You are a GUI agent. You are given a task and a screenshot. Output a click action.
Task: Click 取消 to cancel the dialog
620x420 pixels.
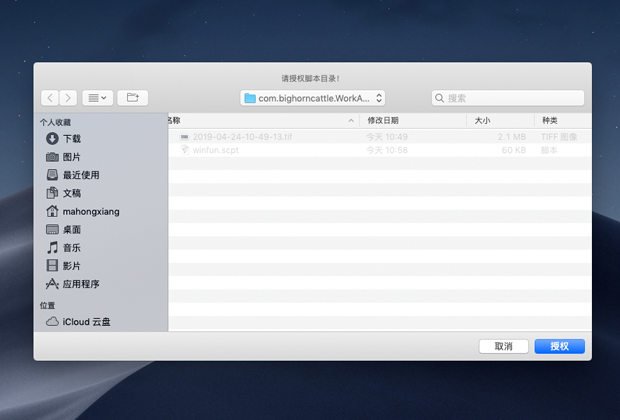coord(503,346)
